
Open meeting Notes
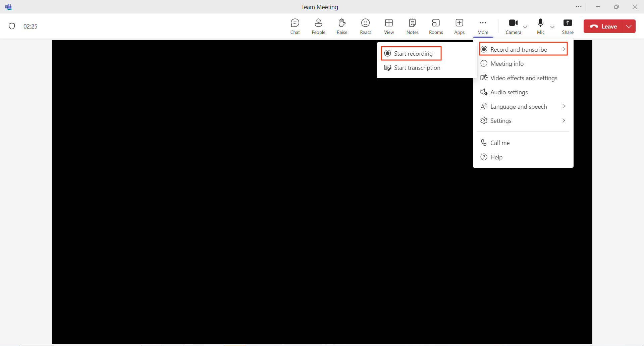412,27
